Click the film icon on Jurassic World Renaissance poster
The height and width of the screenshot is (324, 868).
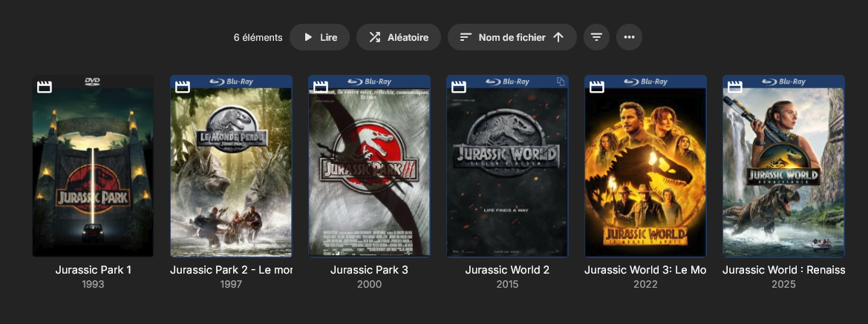coord(735,87)
